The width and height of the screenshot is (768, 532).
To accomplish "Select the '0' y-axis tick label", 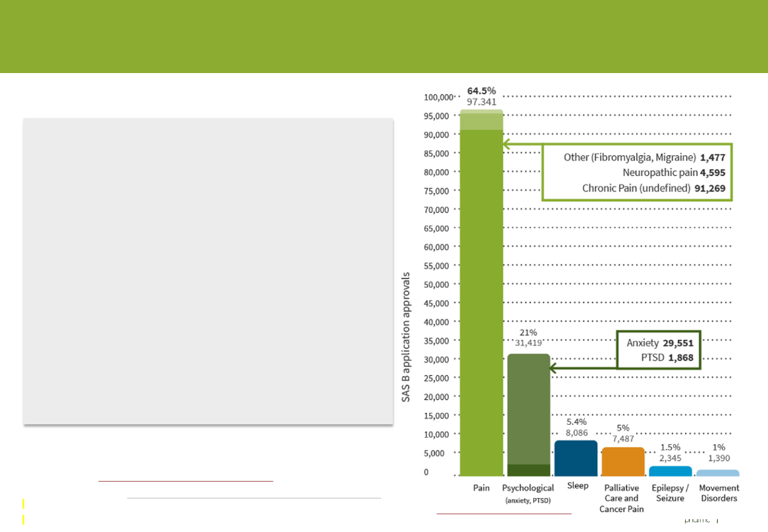I will coord(426,472).
